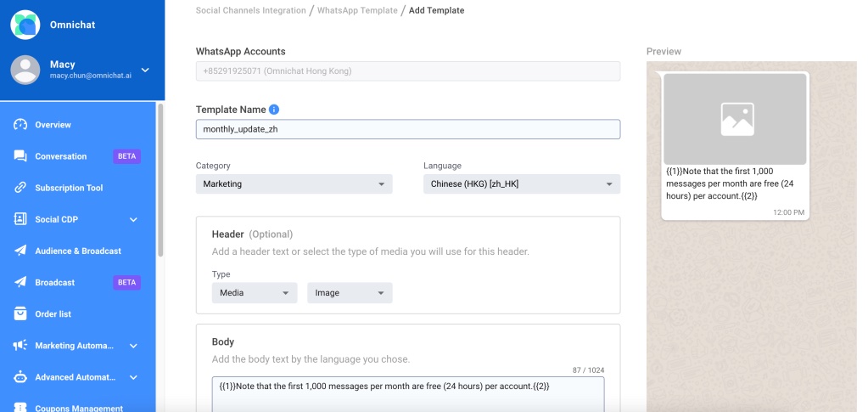Click the Omnichat logo icon
Viewport: 868px width, 412px height.
[x=25, y=25]
